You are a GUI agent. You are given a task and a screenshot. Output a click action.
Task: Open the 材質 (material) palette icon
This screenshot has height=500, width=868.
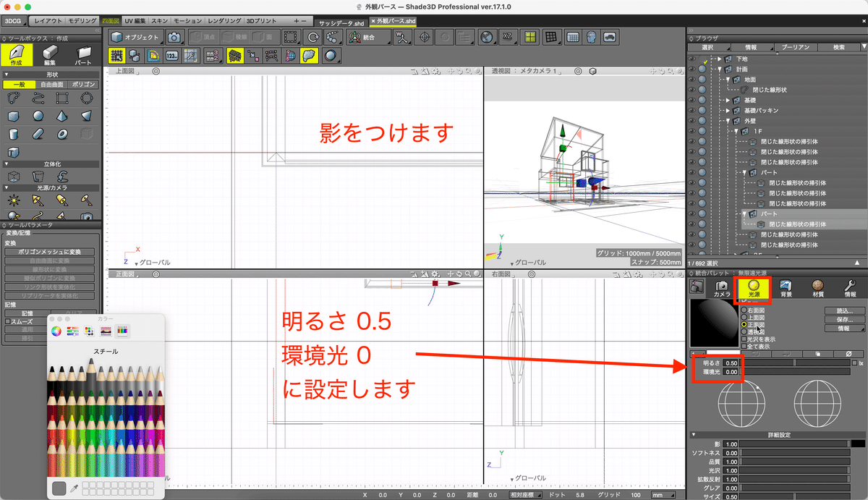pyautogui.click(x=818, y=289)
